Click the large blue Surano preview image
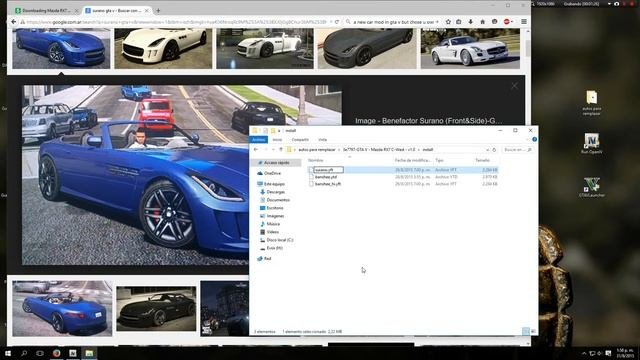The height and width of the screenshot is (360, 640). [x=136, y=175]
